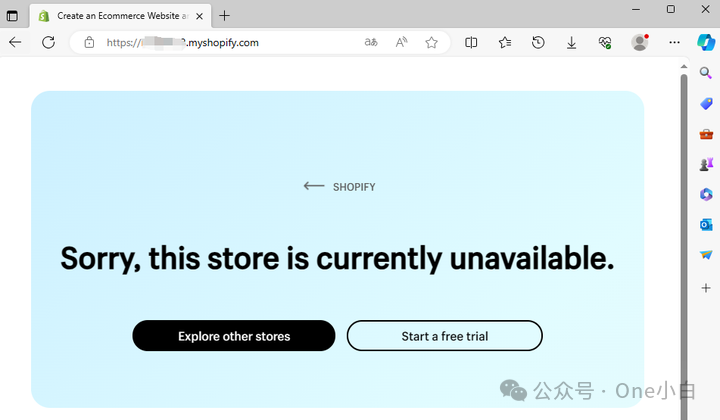Follow the back-arrow SHOPIFY link
Image resolution: width=720 pixels, height=420 pixels.
click(339, 186)
